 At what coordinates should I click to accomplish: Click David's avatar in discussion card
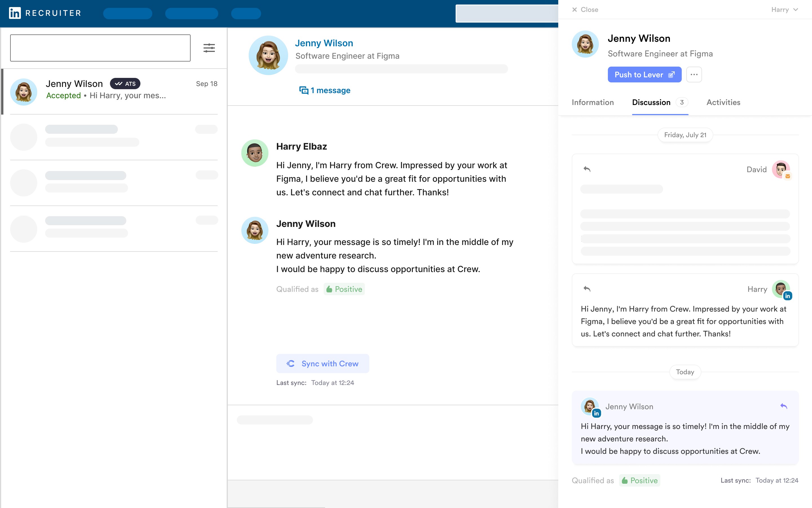[781, 169]
